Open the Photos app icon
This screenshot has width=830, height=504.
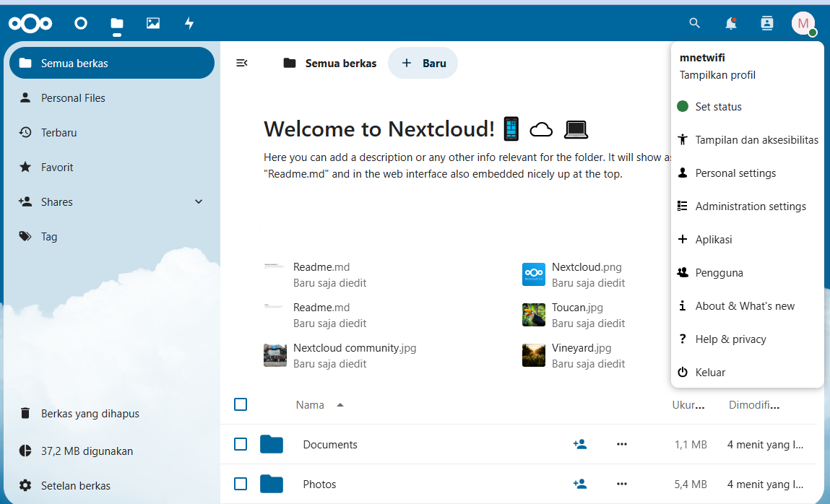(x=152, y=23)
